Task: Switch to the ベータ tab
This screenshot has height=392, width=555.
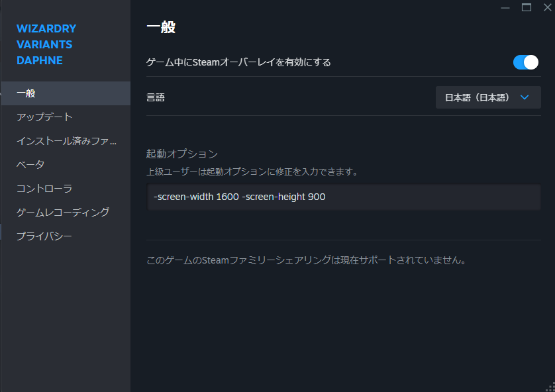Action: 66,164
